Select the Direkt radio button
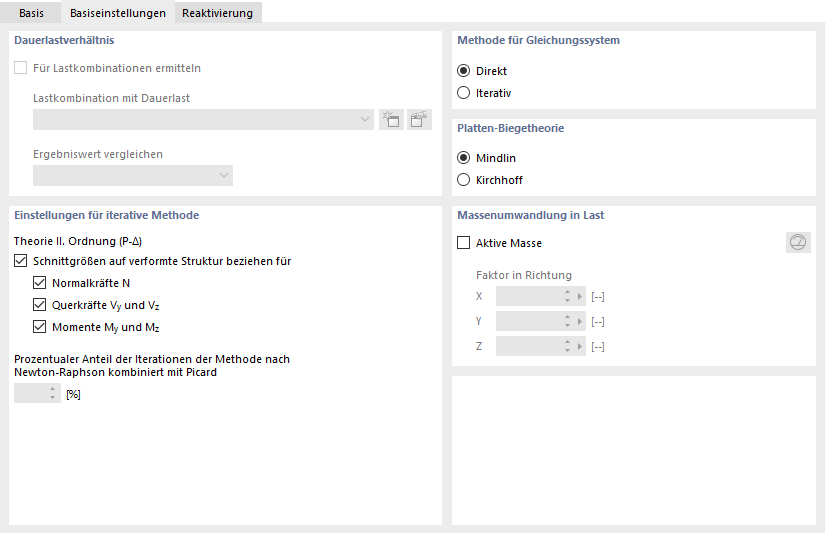825x533 pixels. coord(463,71)
